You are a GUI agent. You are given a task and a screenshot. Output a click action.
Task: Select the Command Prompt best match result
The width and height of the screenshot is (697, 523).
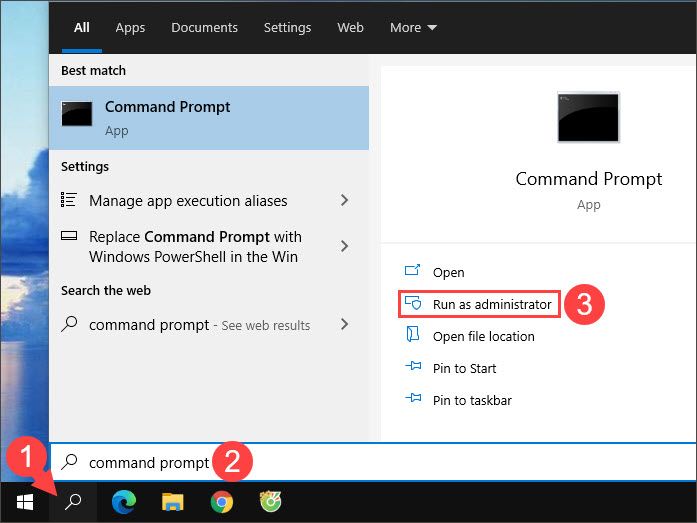pyautogui.click(x=209, y=118)
